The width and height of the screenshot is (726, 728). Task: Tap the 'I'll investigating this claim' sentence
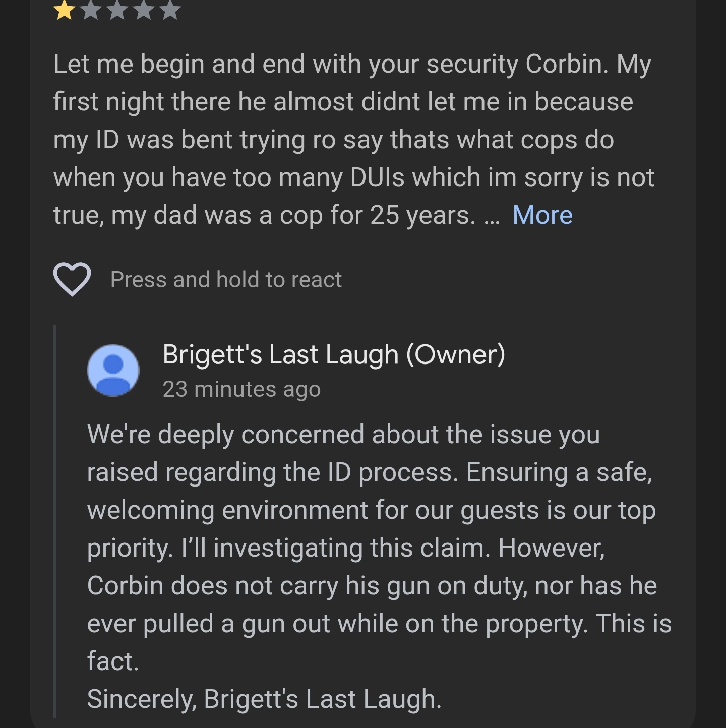click(335, 548)
